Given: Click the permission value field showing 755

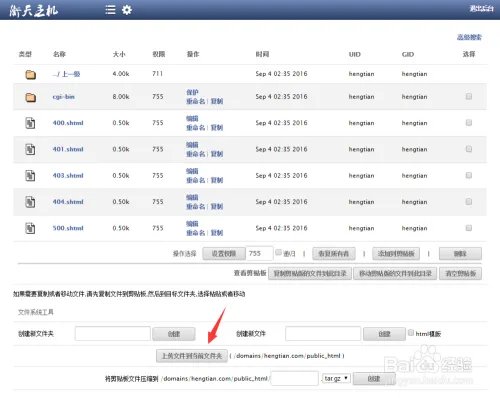Looking at the screenshot, I should (x=260, y=254).
